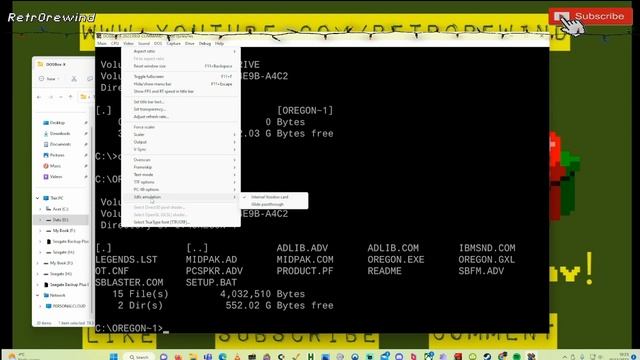This screenshot has height=360, width=640.
Task: Select Network in Explorer navigation pane
Action: click(58, 296)
